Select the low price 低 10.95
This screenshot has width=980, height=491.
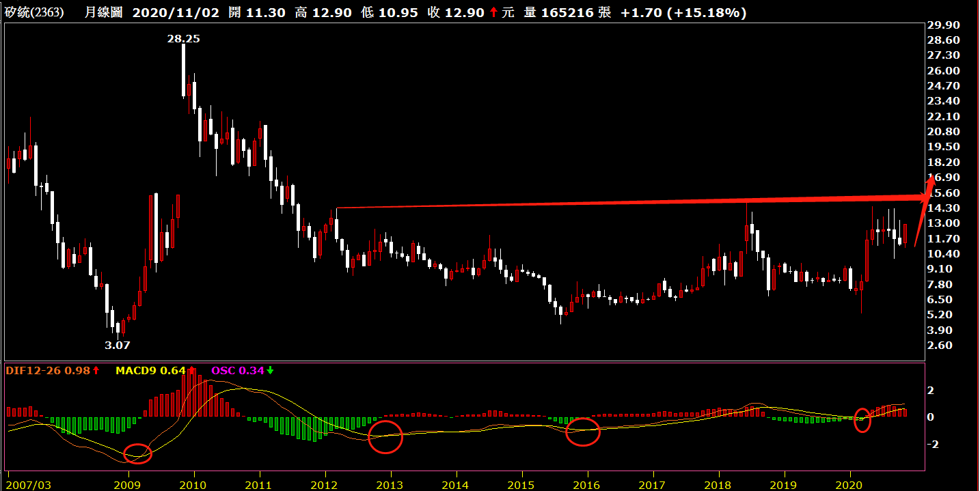pyautogui.click(x=390, y=12)
